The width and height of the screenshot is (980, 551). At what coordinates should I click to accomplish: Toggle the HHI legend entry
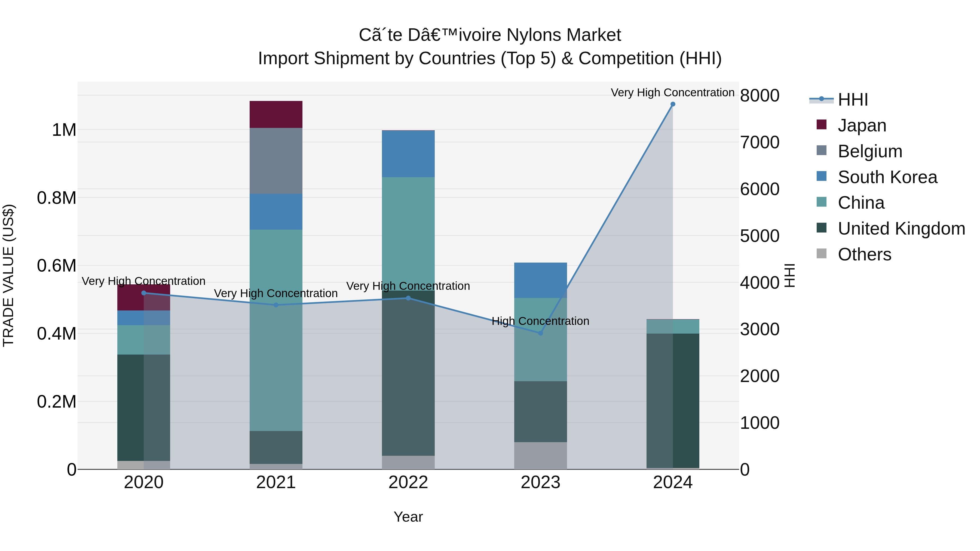[839, 100]
